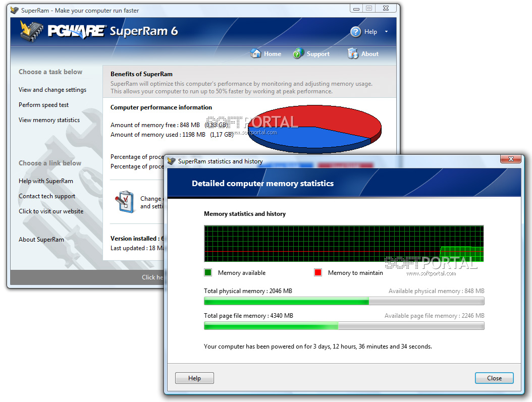Click the PGWARE SuperRam 6 chip logo

coord(31,31)
